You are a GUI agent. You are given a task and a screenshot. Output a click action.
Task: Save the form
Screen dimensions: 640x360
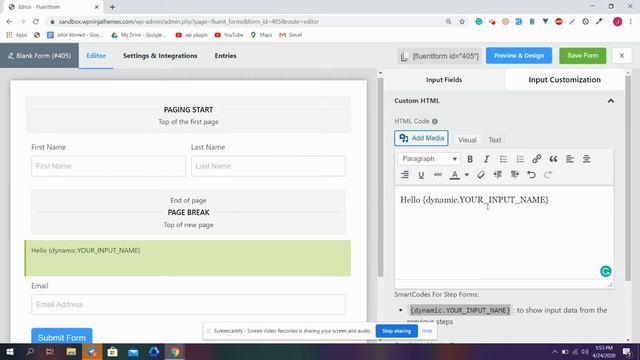(582, 56)
